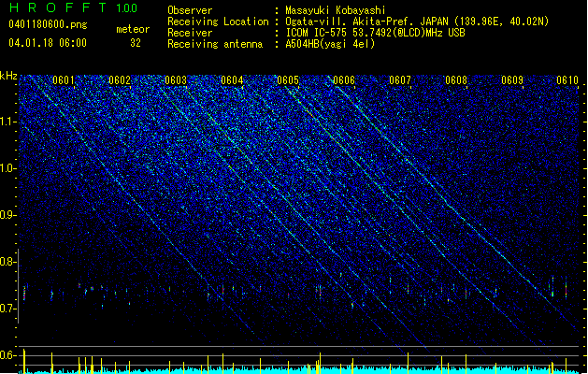The height and width of the screenshot is (374, 588).
Task: Click the 0.8 kHz frequency label
Action: tap(8, 262)
